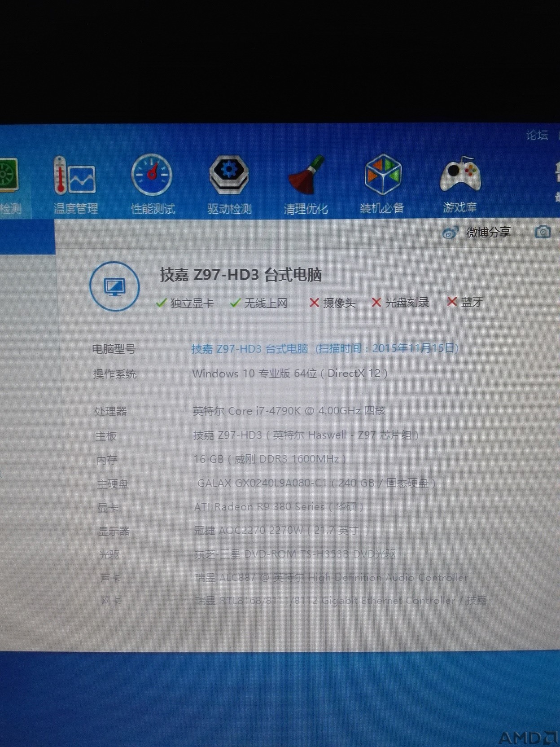
Task: Click the Weibo share icon
Action: coord(450,232)
